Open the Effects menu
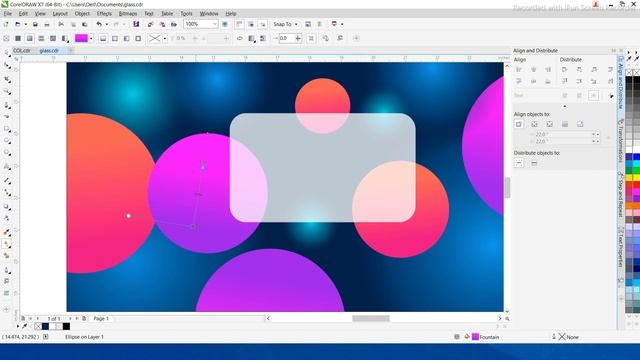640x360 pixels. 104,13
